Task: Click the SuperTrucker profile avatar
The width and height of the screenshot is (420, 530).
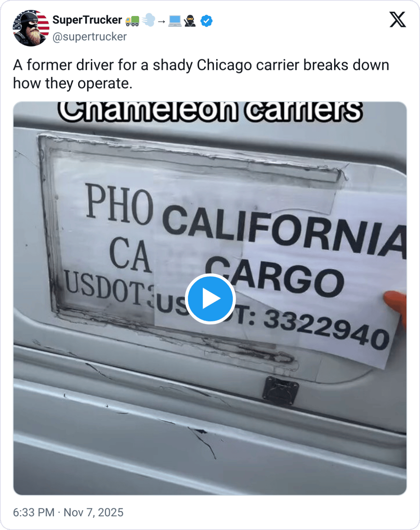Action: (x=31, y=28)
